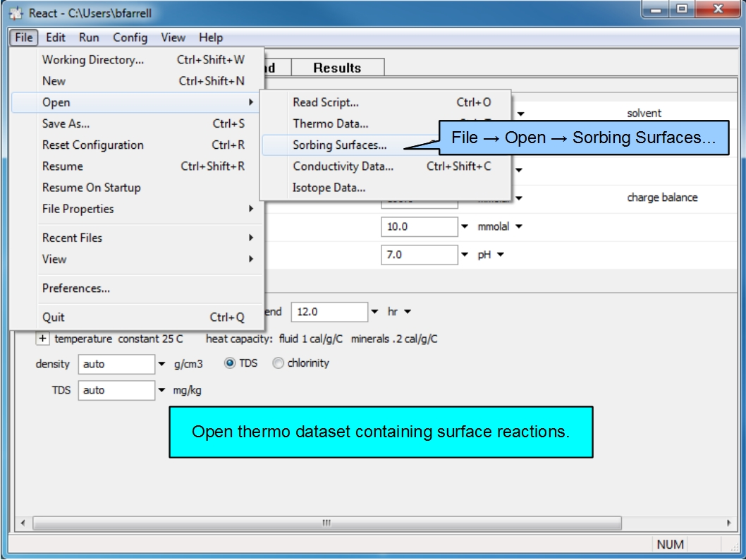This screenshot has width=746, height=560.
Task: Open dropdown arrow beside 7.0 field
Action: [x=465, y=255]
